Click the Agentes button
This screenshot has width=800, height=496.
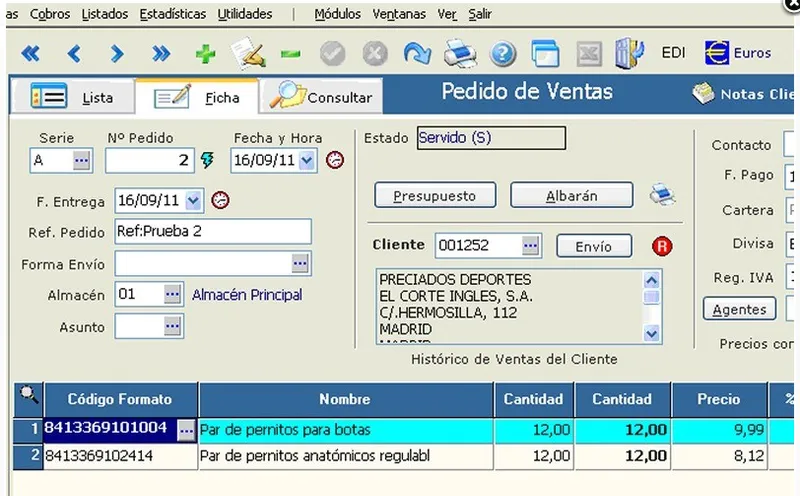tap(739, 309)
